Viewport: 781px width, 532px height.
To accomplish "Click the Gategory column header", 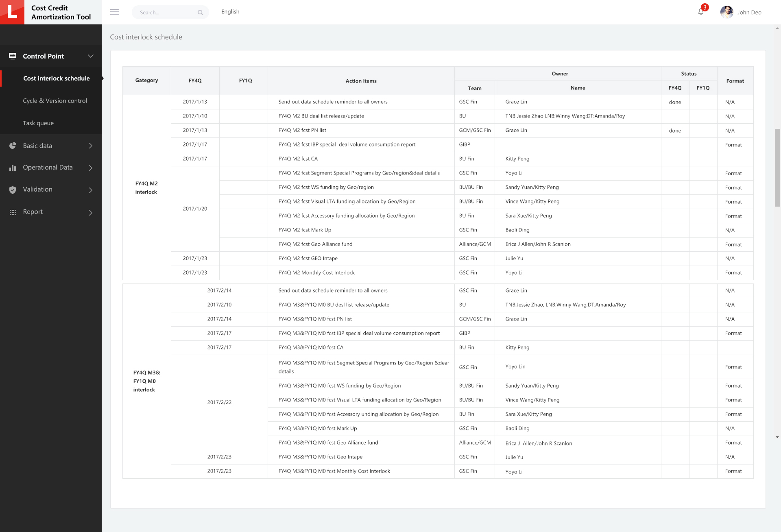I will [x=146, y=80].
